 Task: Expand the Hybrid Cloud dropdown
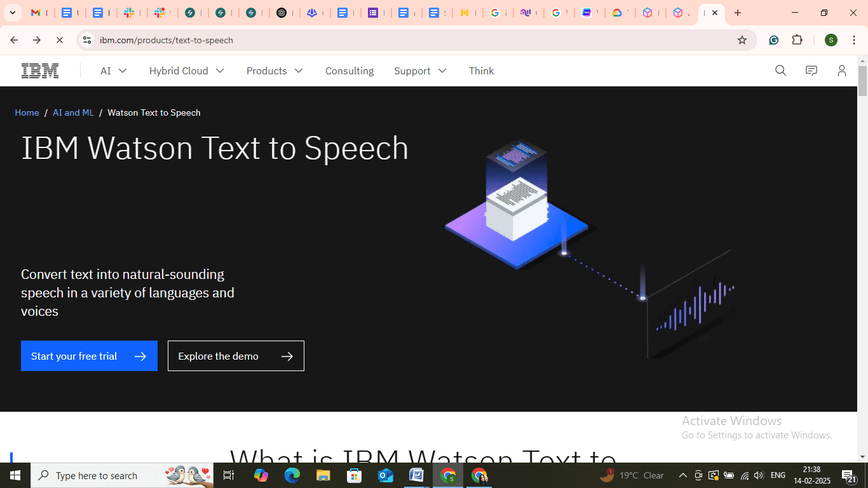pos(187,71)
